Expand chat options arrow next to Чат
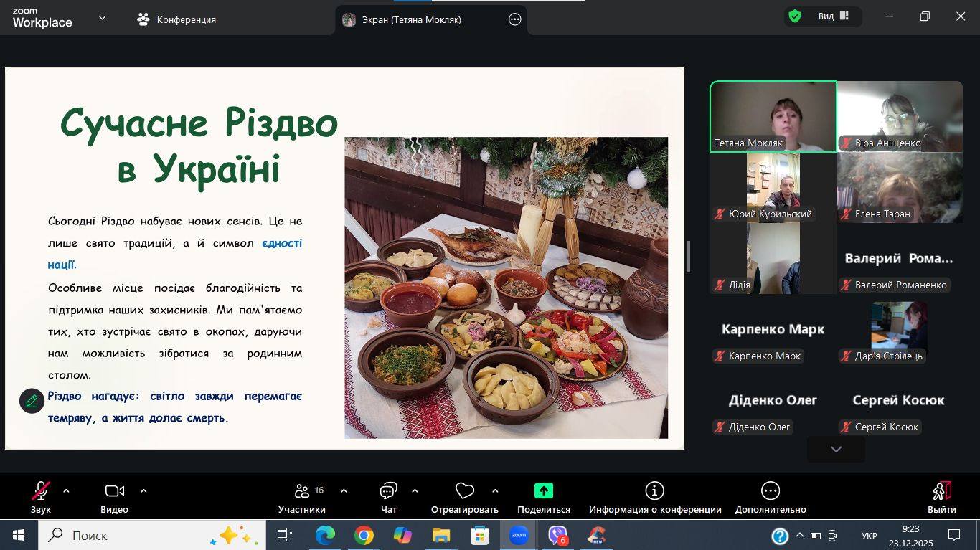Image resolution: width=980 pixels, height=550 pixels. (x=415, y=491)
